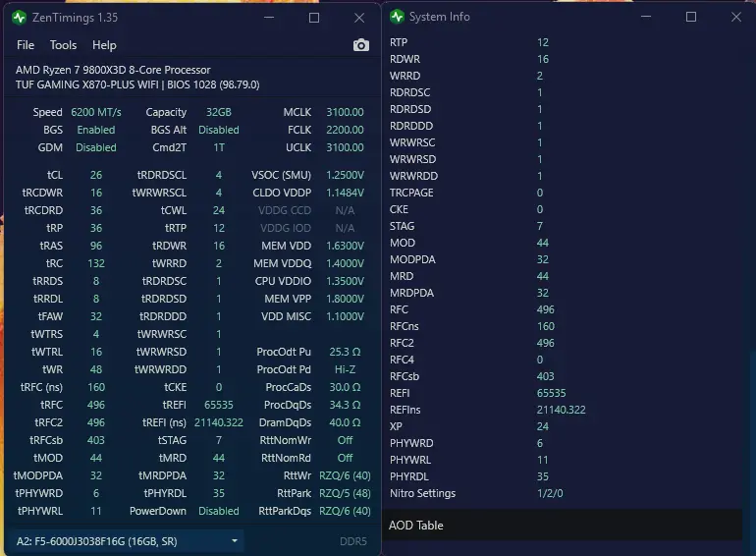This screenshot has width=756, height=556.
Task: Maximize the System Info window
Action: pos(691,17)
